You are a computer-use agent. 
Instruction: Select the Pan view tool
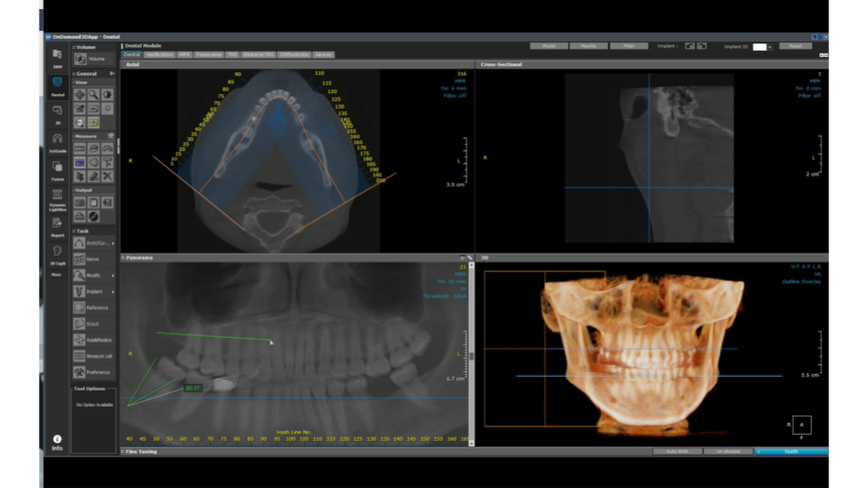pos(80,95)
